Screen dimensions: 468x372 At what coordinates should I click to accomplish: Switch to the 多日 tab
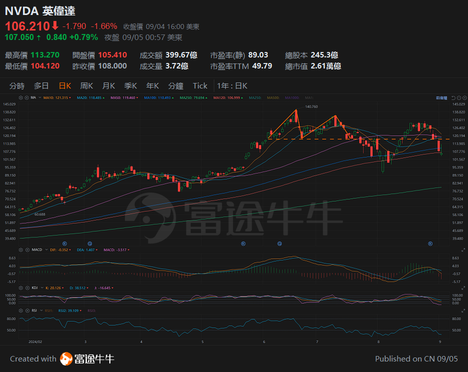coord(41,86)
